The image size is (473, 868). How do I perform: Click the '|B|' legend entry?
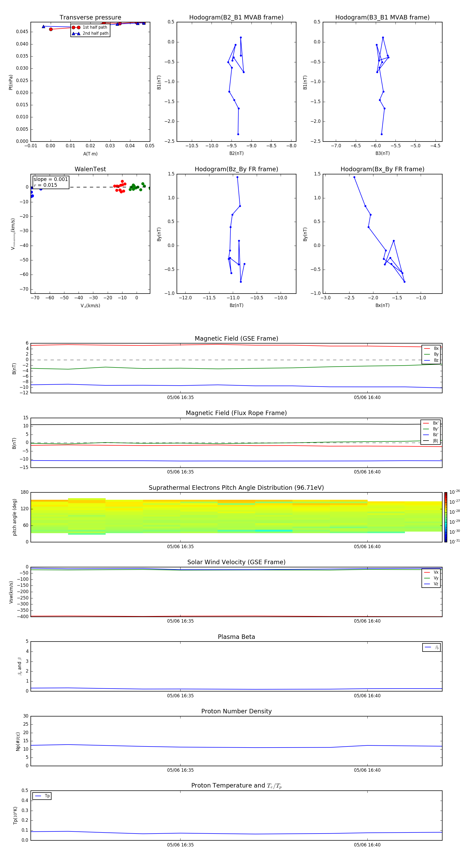coord(431,441)
